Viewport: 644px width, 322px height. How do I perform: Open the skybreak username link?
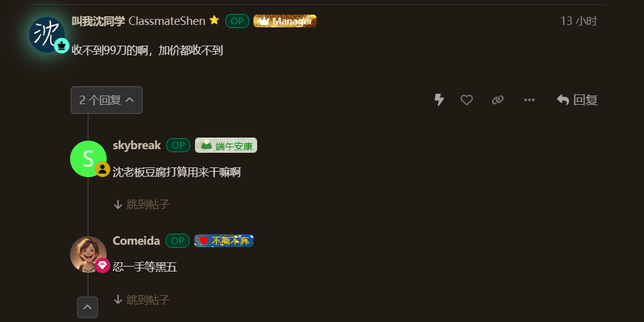click(136, 145)
